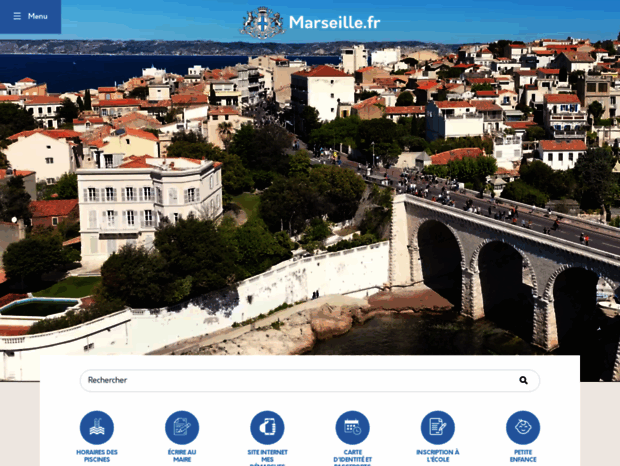Open the Petite enfance baby icon

coord(523,428)
